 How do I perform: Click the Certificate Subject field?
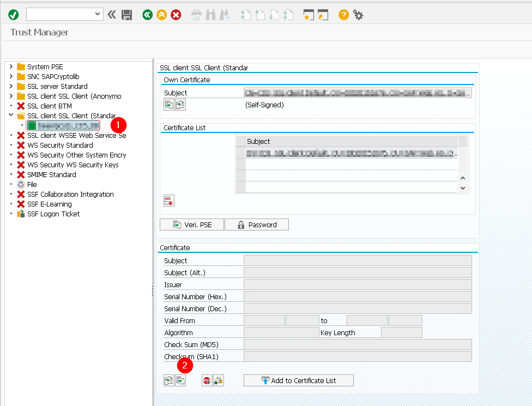tap(358, 260)
